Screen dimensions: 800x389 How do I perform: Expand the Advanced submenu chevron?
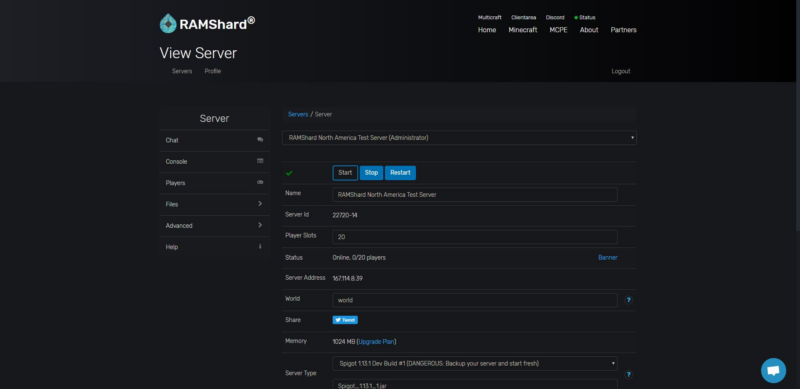(260, 225)
